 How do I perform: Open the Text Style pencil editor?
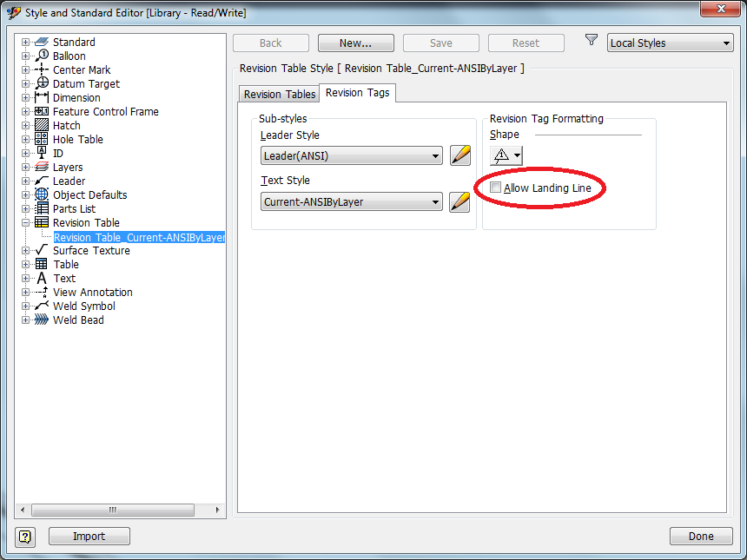[x=460, y=201]
